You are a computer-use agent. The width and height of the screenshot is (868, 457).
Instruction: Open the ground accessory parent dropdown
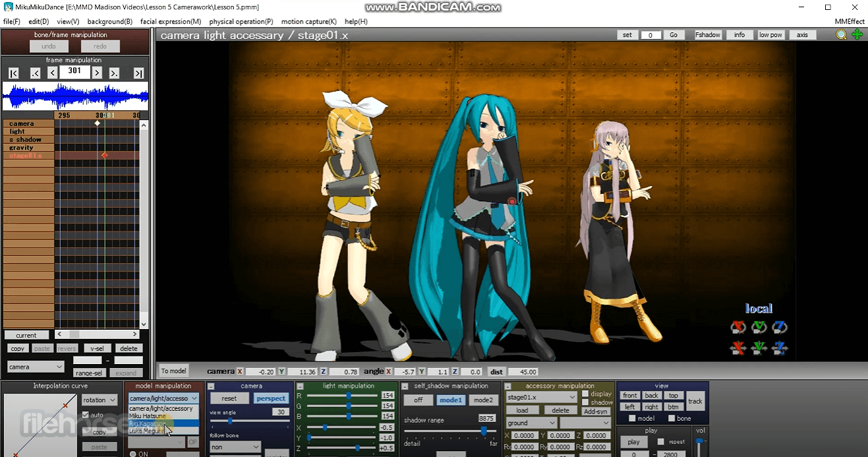(x=532, y=423)
